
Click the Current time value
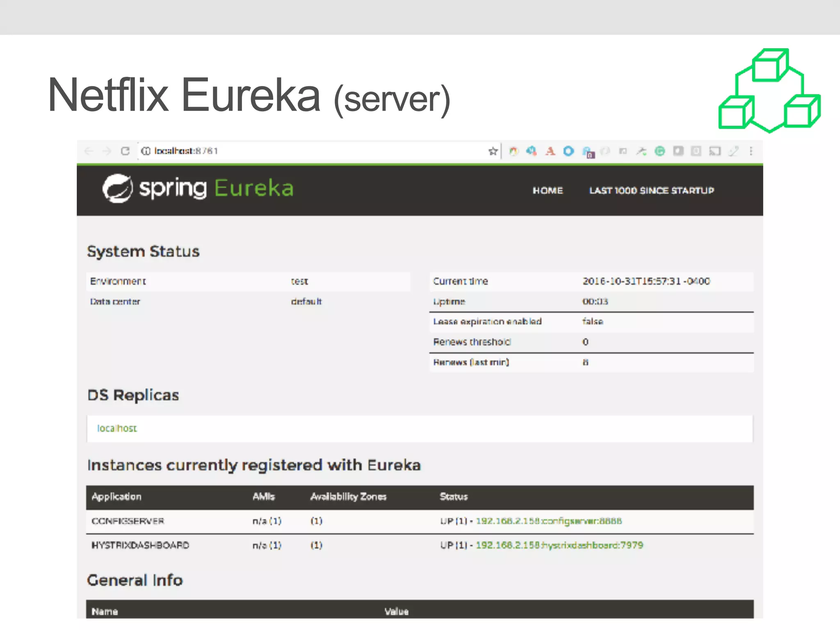point(646,281)
